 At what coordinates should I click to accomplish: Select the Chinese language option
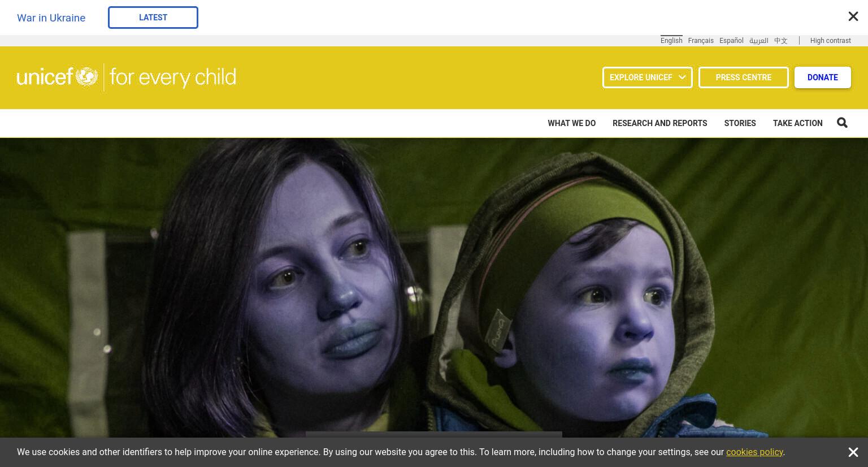(780, 41)
